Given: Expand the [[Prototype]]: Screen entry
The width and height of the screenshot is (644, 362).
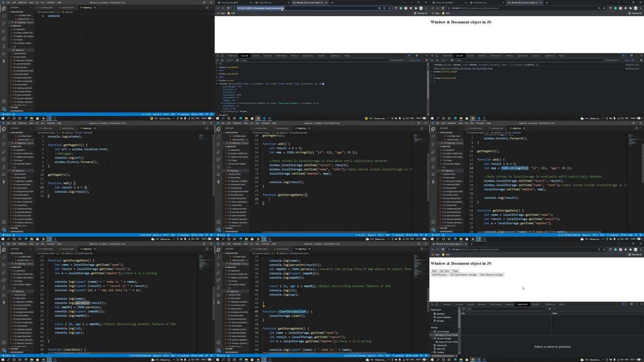Looking at the screenshot, I should [221, 112].
